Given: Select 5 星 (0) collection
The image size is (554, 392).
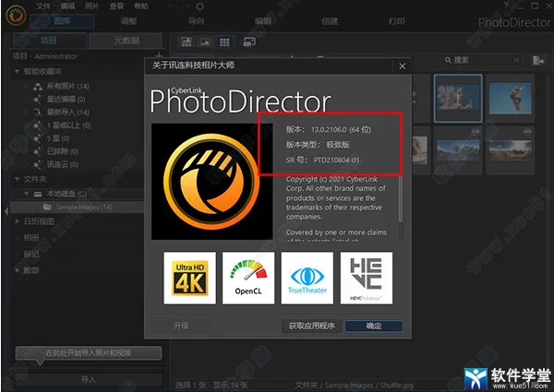Looking at the screenshot, I should (58, 138).
